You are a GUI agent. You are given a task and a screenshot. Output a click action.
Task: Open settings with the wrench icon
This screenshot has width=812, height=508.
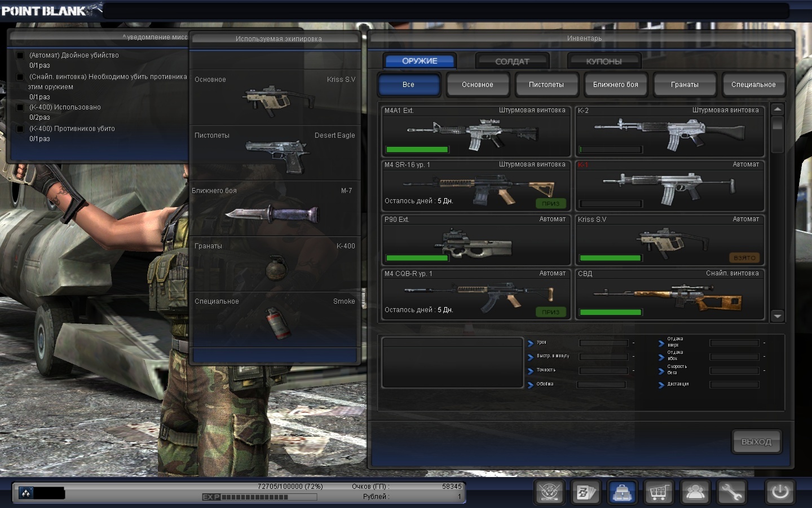731,492
